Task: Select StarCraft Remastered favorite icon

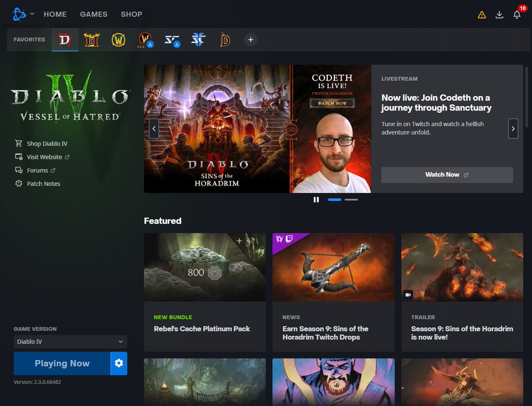Action: pos(172,39)
